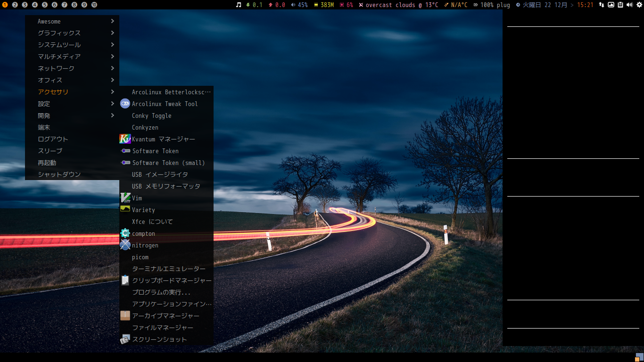The width and height of the screenshot is (644, 362).
Task: Click the music note widget icon
Action: [239, 5]
